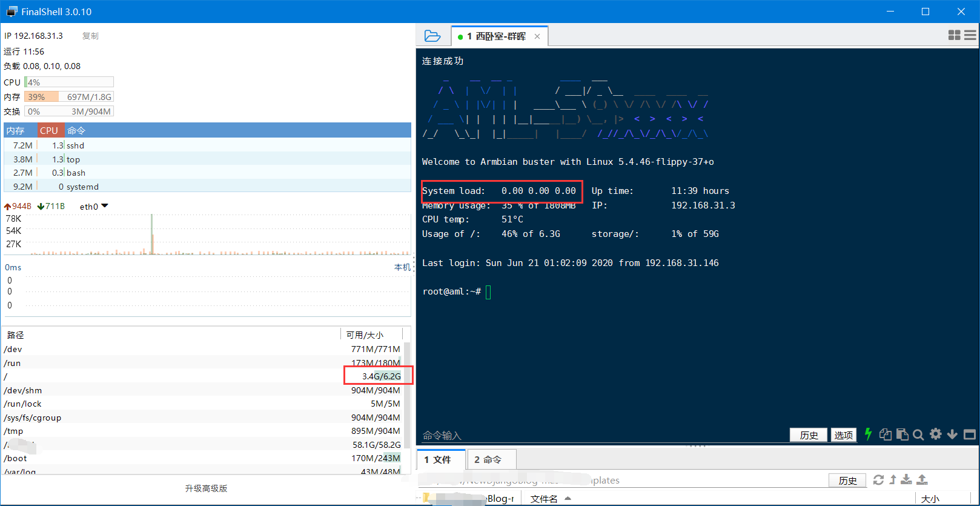Maximize the FinalShell window

click(925, 12)
